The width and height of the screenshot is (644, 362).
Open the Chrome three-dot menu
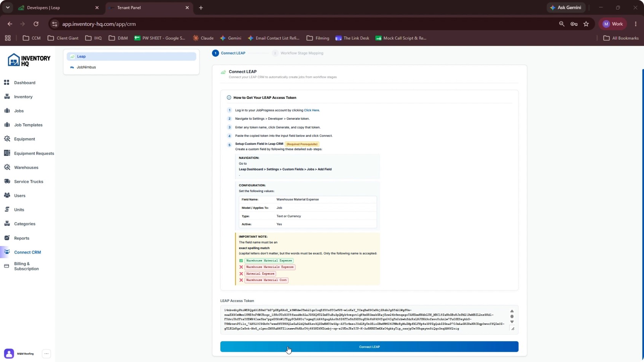(x=636, y=24)
